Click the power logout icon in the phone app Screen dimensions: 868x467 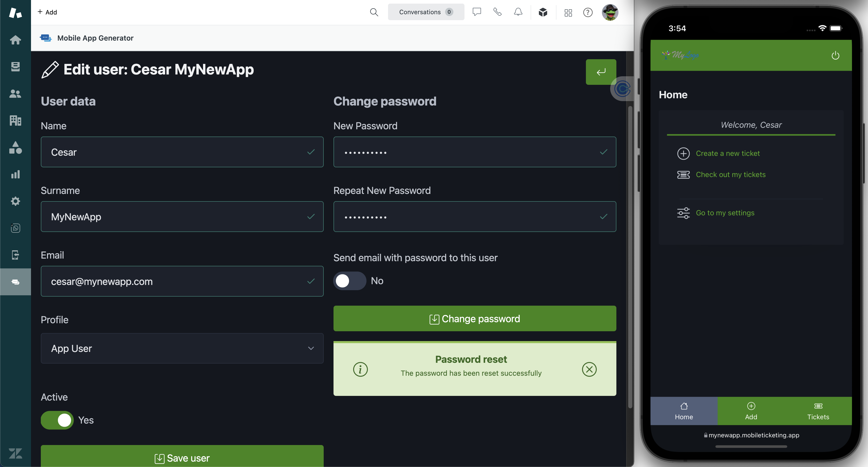(835, 55)
